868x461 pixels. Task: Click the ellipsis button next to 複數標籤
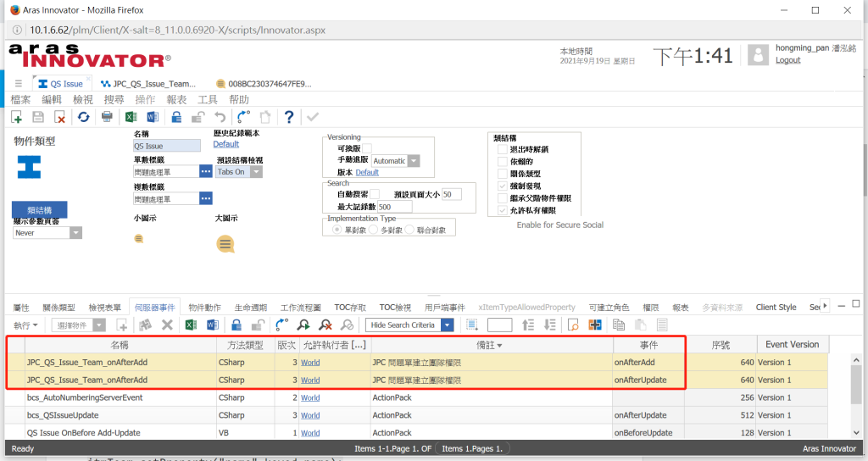(x=206, y=198)
